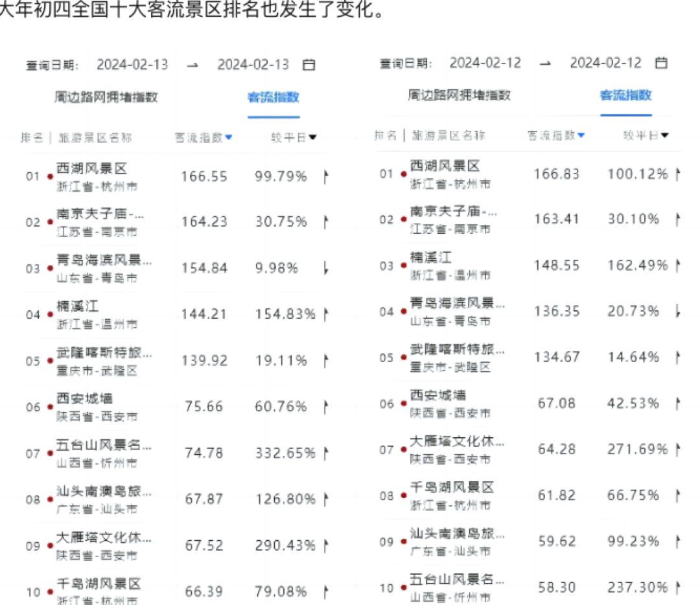Click the red dot beside rank 01 in 02-13 table
Screen dimensions: 700x605
point(51,177)
